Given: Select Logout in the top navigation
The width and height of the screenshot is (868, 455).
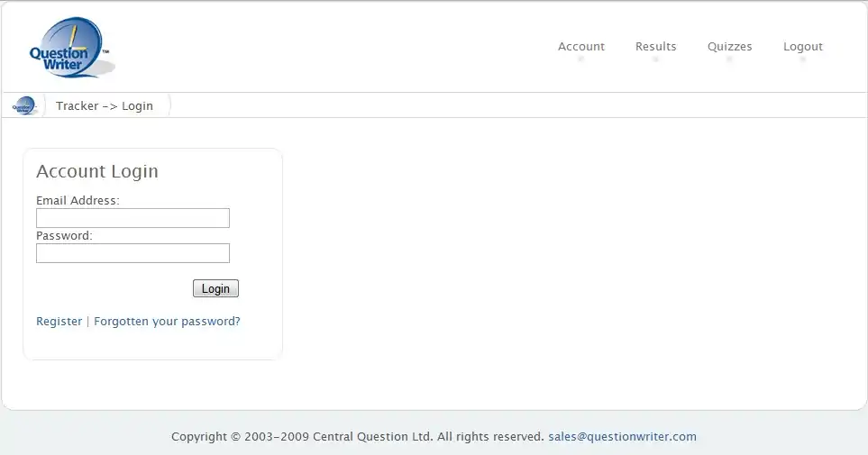Looking at the screenshot, I should 802,47.
